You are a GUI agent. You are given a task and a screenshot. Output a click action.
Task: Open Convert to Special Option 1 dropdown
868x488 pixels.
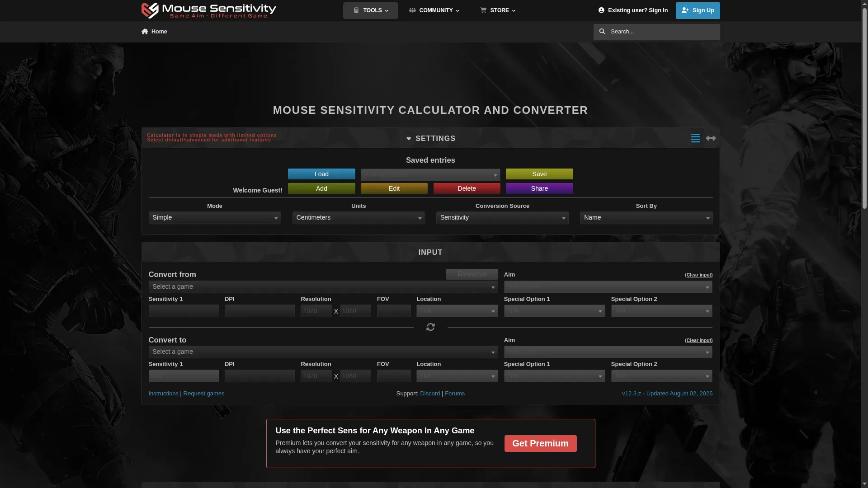pos(555,376)
